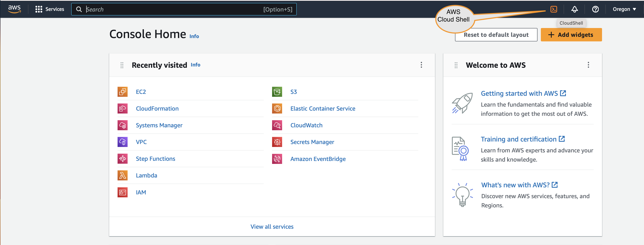Open the CloudWatch link
Viewport: 644px width, 245px height.
(x=306, y=125)
